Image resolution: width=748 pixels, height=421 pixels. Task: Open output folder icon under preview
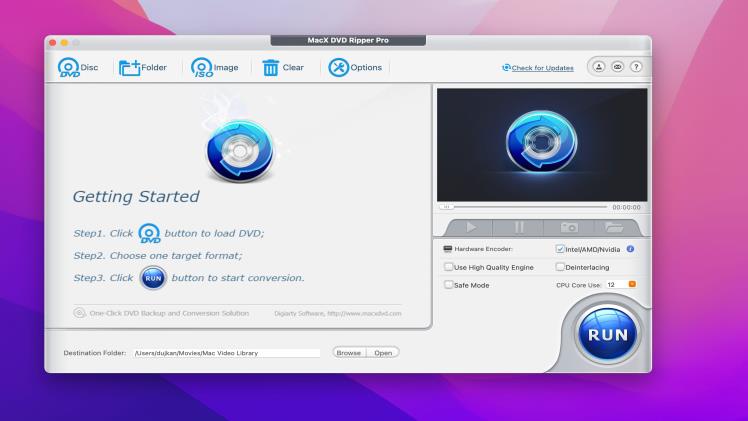tap(615, 228)
